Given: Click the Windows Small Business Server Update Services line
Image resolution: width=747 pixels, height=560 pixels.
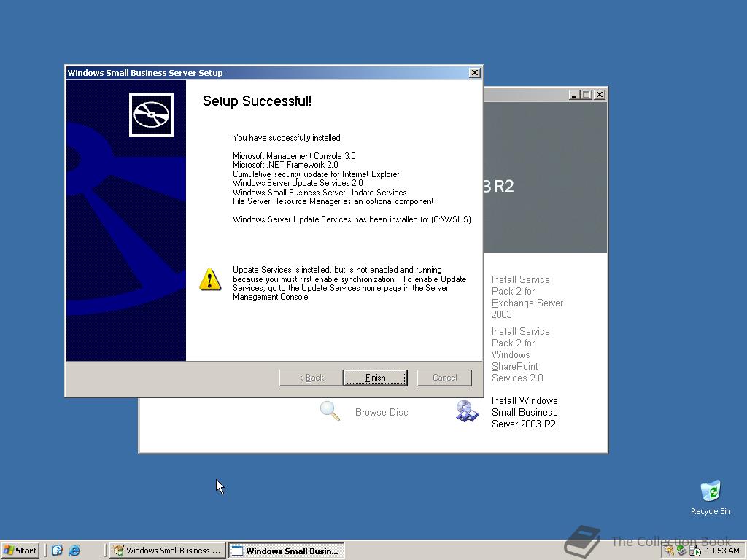Looking at the screenshot, I should [x=320, y=192].
